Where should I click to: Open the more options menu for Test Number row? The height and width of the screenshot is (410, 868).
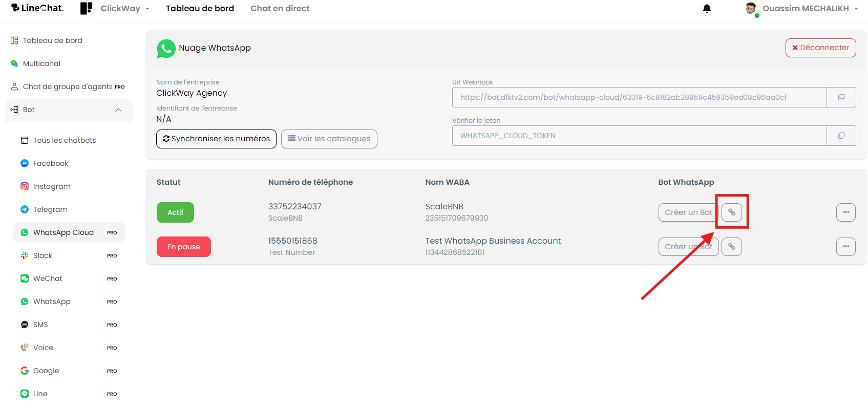pyautogui.click(x=845, y=247)
